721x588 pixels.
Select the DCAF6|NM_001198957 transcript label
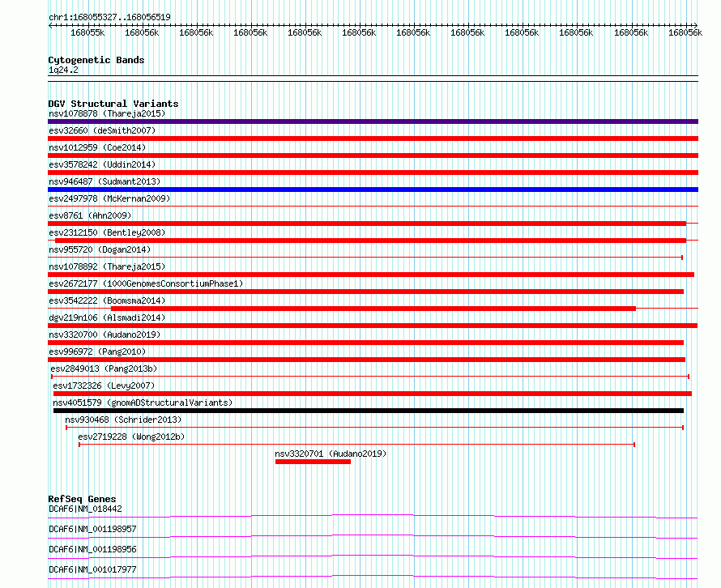[x=92, y=529]
